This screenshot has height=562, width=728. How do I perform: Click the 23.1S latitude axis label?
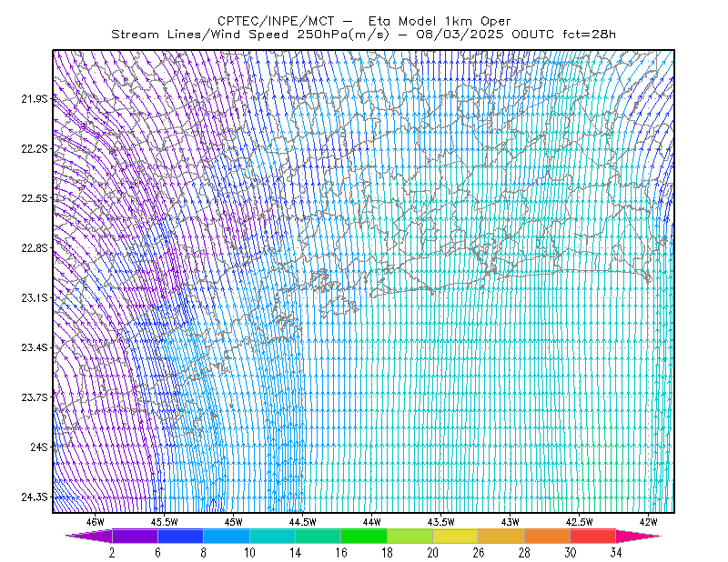(x=34, y=297)
